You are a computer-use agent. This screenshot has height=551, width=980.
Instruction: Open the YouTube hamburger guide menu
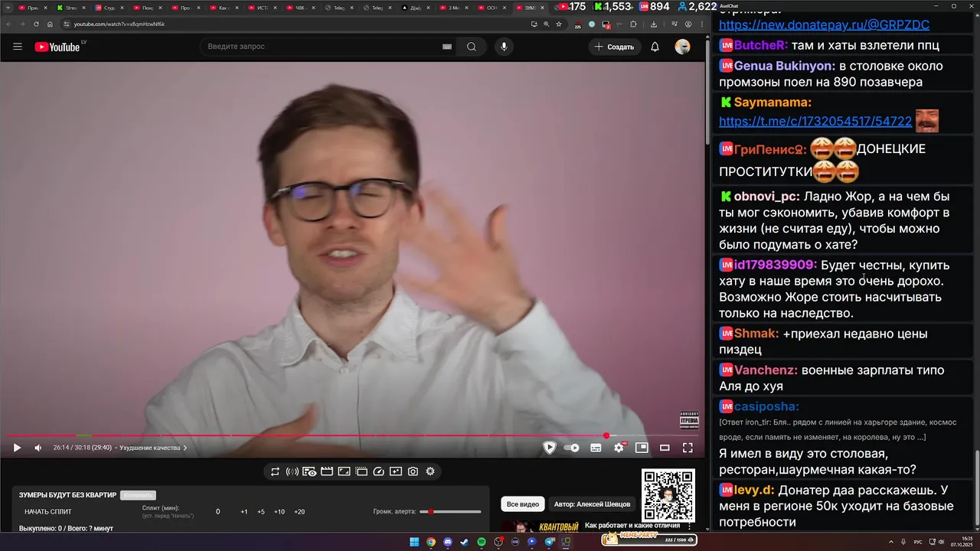[x=18, y=47]
